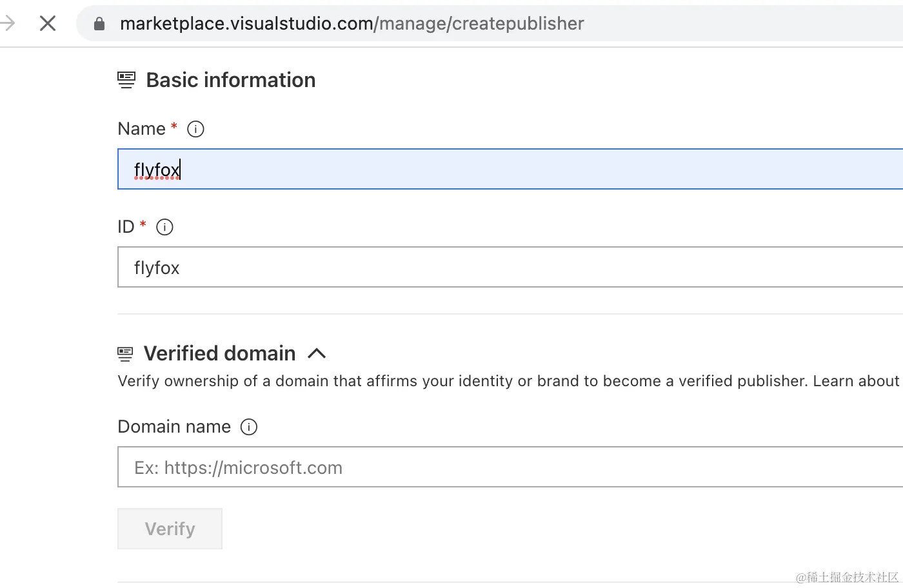Click the browser address bar URL

click(x=352, y=24)
